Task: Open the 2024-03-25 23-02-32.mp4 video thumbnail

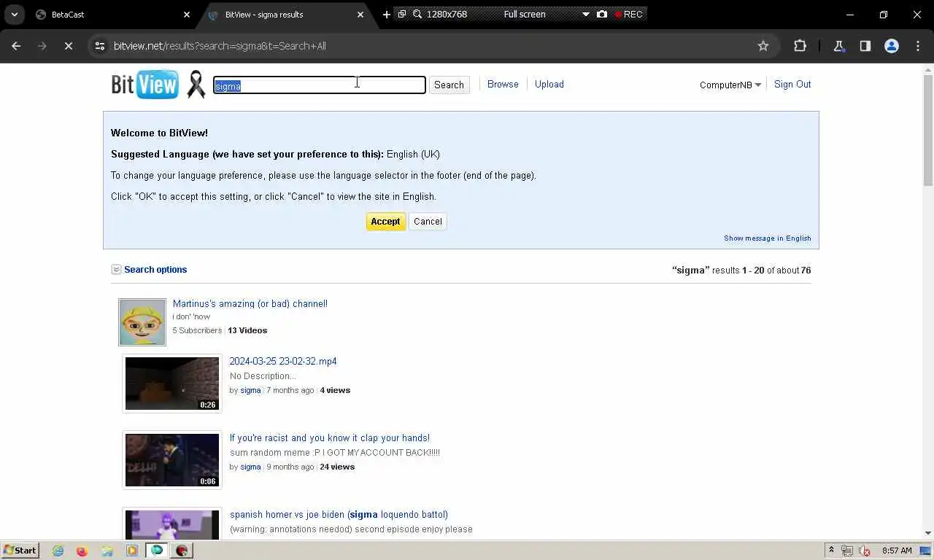Action: [172, 384]
